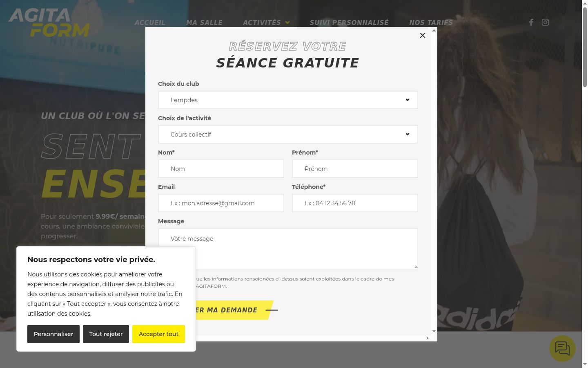Accept all cookies with Accepter tout
This screenshot has width=588, height=368.
point(158,334)
